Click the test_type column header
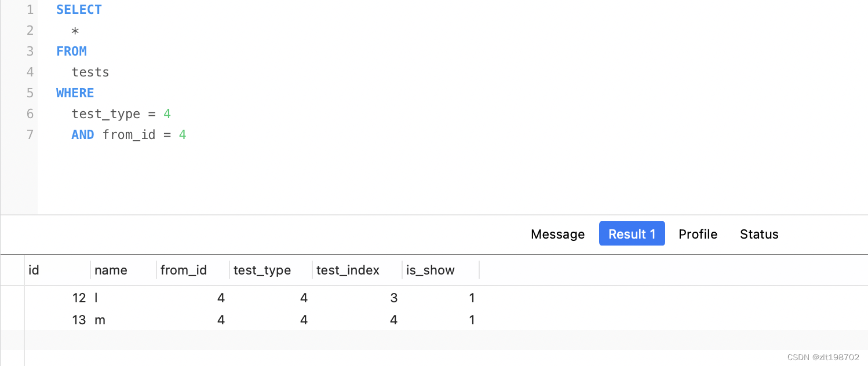This screenshot has width=868, height=366. click(262, 270)
